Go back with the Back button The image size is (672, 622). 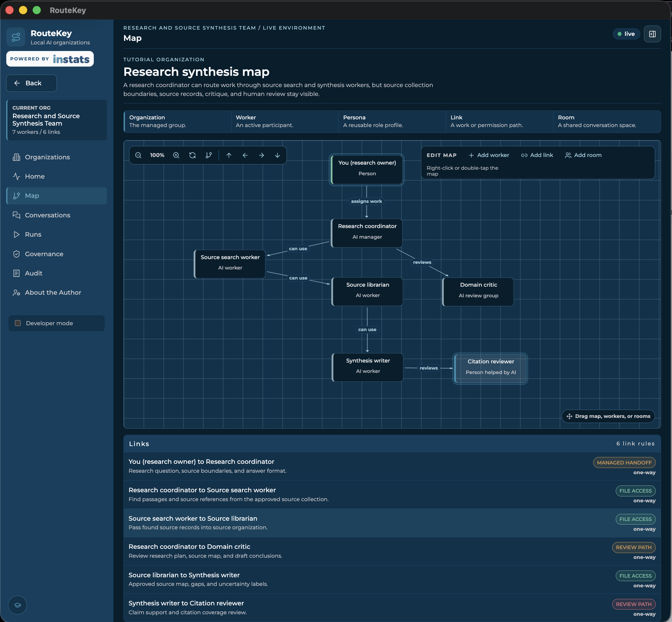(x=31, y=83)
